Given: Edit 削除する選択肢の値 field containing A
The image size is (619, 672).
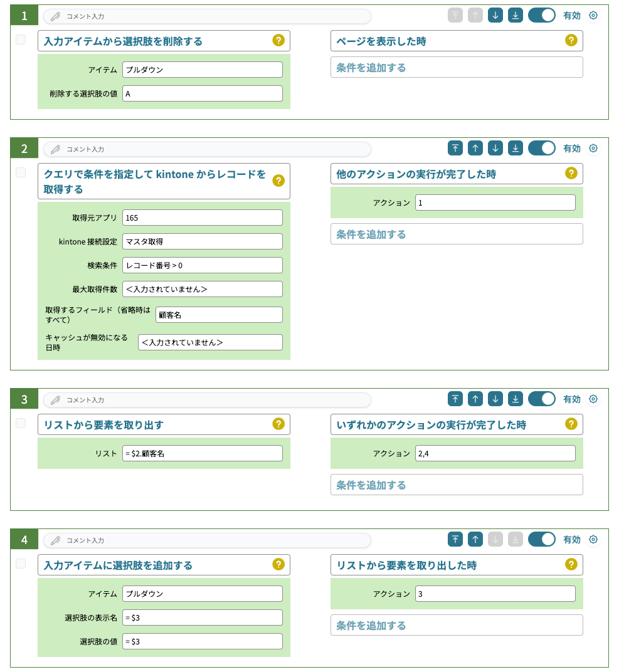Looking at the screenshot, I should 203,93.
